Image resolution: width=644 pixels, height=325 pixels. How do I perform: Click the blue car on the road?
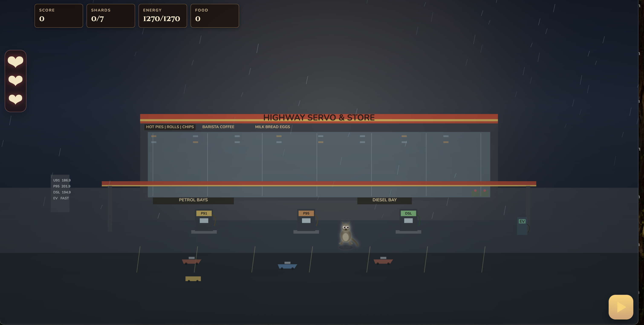click(x=287, y=266)
